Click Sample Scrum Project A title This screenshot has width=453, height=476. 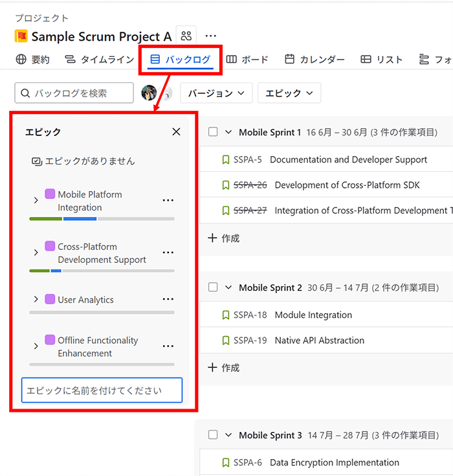click(102, 36)
